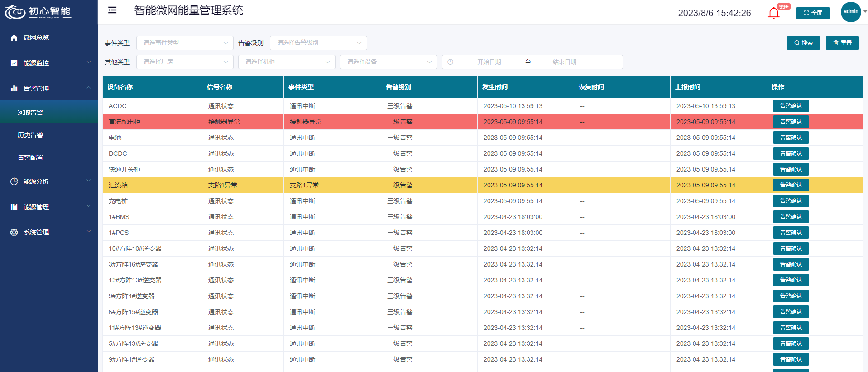The image size is (868, 372).
Task: Confirm alarm for 快速开关柜 row
Action: pyautogui.click(x=791, y=169)
